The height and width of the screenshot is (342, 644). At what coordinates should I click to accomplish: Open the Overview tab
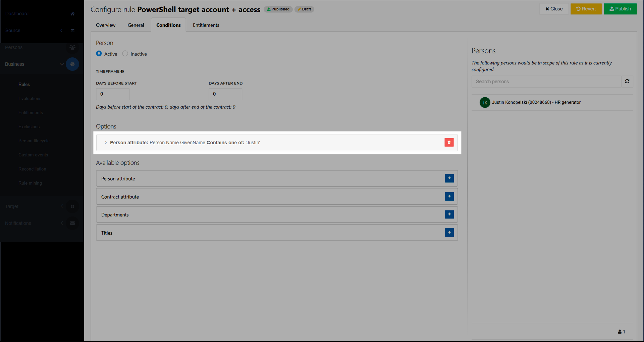pyautogui.click(x=105, y=25)
